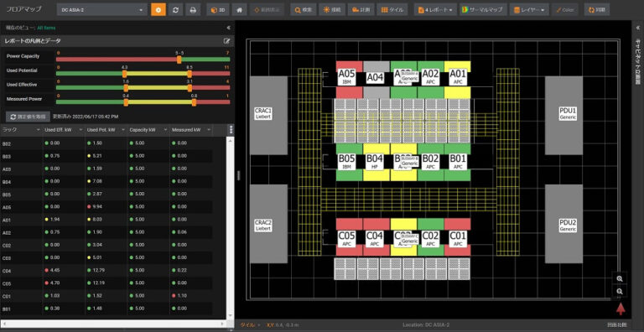Viewport: 644px width, 332px height.
Task: Open the 接続 connections tool
Action: (332, 9)
